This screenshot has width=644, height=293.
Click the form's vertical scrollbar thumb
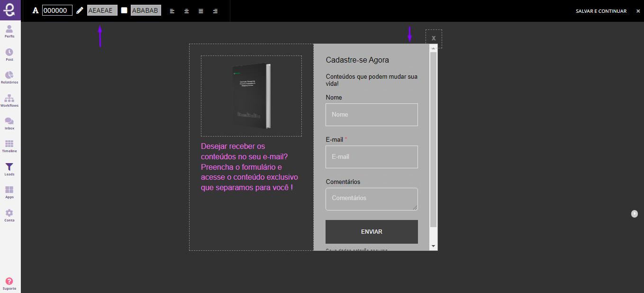[x=433, y=139]
